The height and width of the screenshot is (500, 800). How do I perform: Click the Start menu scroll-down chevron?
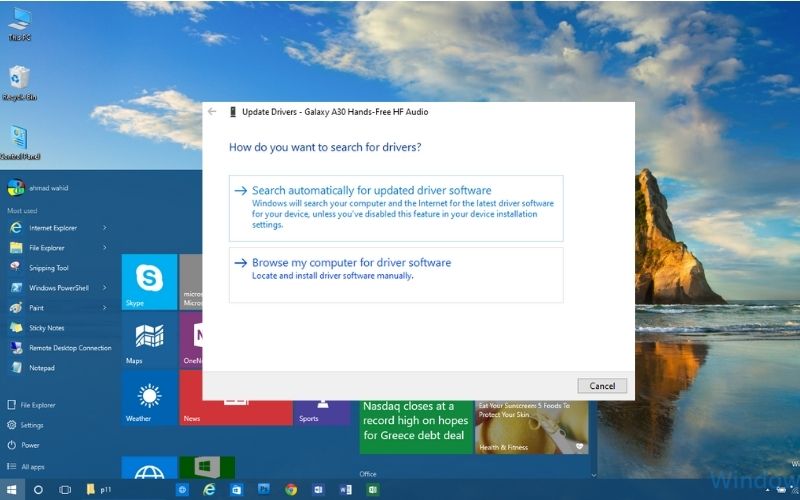click(593, 475)
